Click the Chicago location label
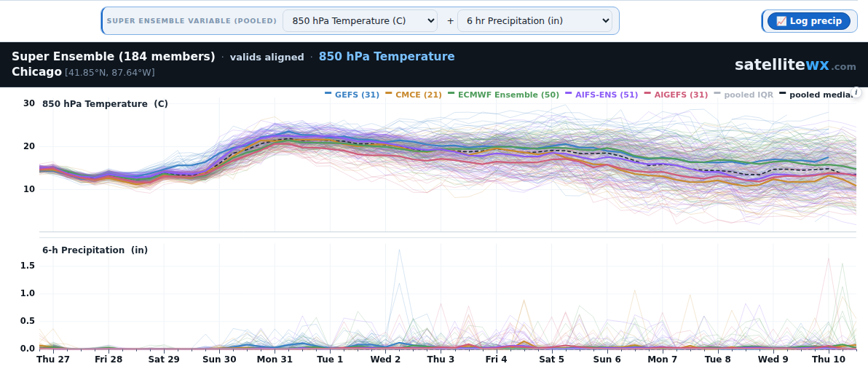 click(36, 72)
